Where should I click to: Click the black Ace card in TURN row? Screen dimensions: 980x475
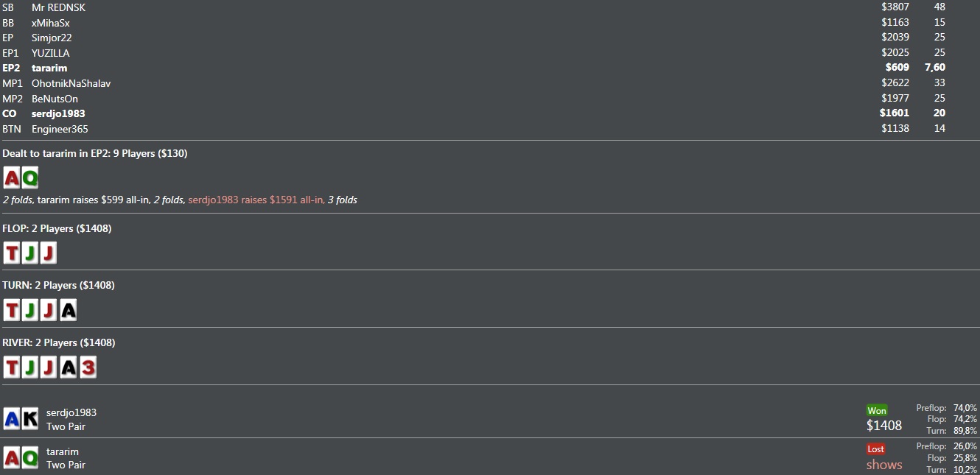pos(68,310)
